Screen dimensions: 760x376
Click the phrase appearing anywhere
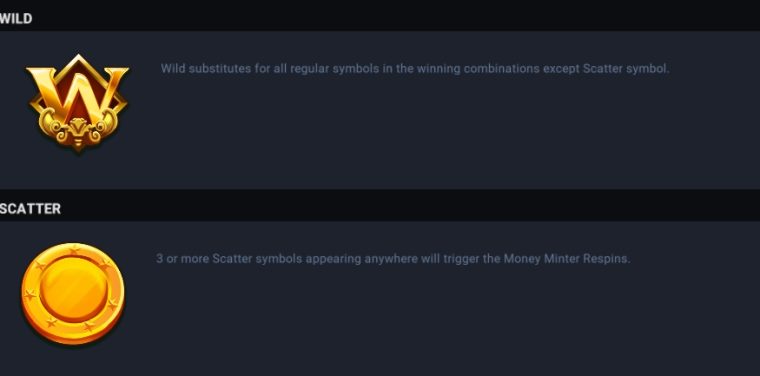pos(362,259)
